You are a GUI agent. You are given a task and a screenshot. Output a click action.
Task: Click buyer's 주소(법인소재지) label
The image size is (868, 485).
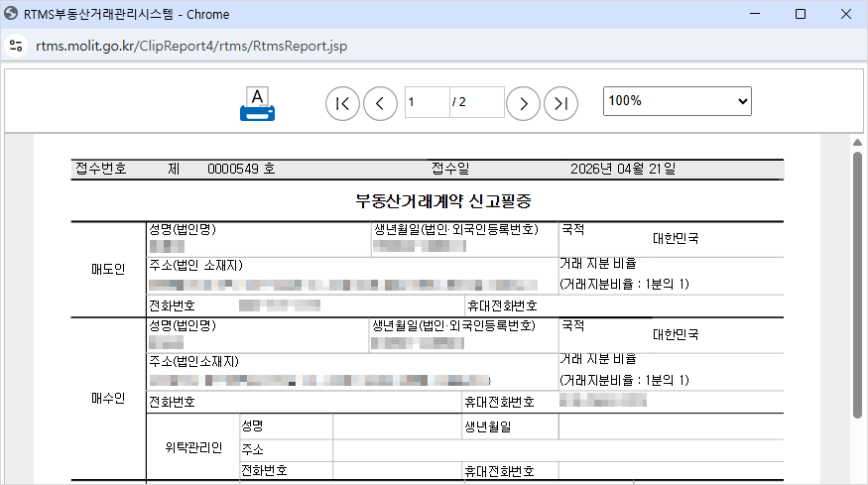pos(193,362)
